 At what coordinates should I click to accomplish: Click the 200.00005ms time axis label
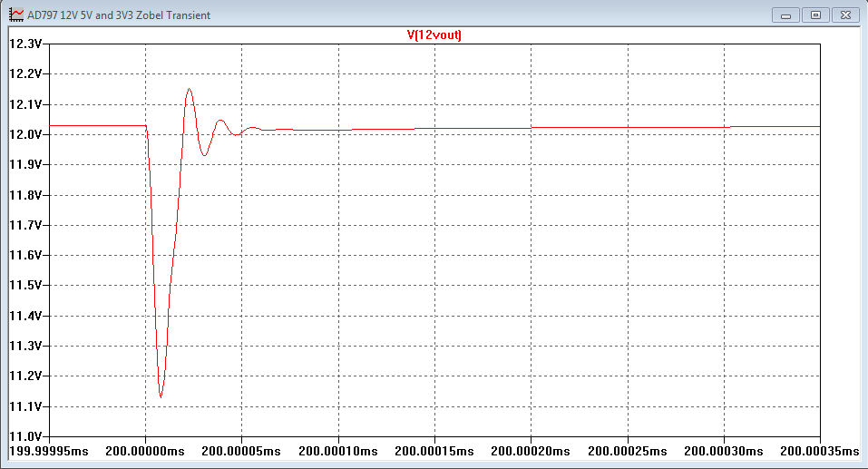pyautogui.click(x=241, y=451)
